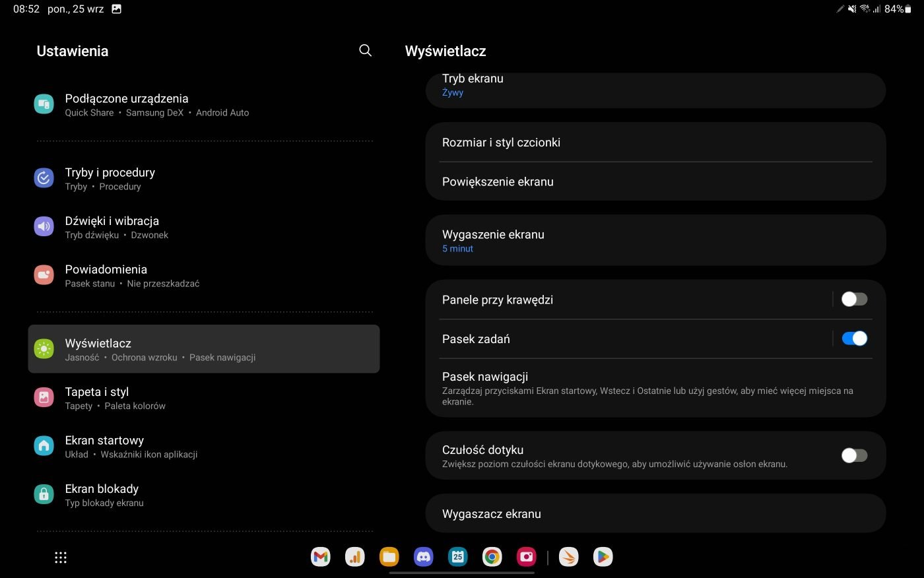Viewport: 924px width, 578px height.
Task: Click the Żywy screen mode value
Action: [x=453, y=92]
